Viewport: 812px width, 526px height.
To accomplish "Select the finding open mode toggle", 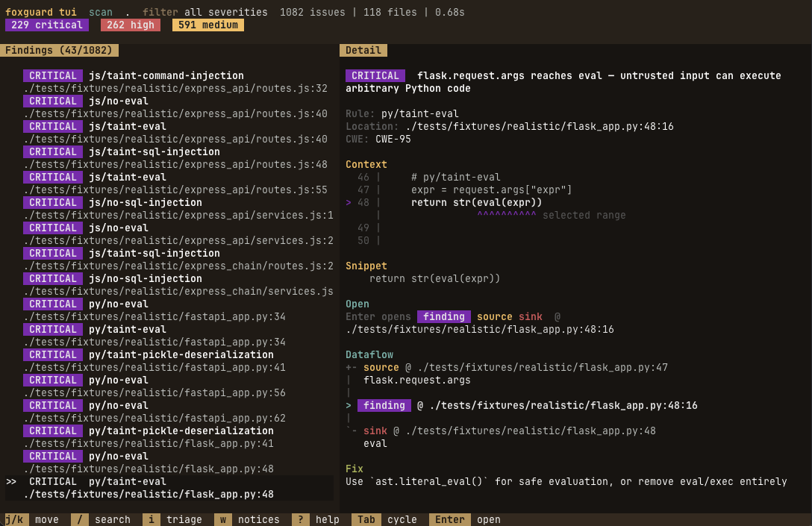I will (x=444, y=316).
